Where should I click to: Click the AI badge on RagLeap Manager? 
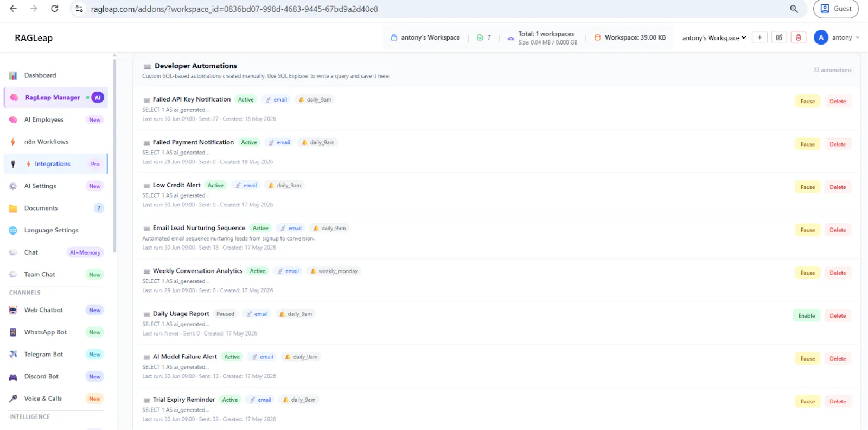point(98,98)
